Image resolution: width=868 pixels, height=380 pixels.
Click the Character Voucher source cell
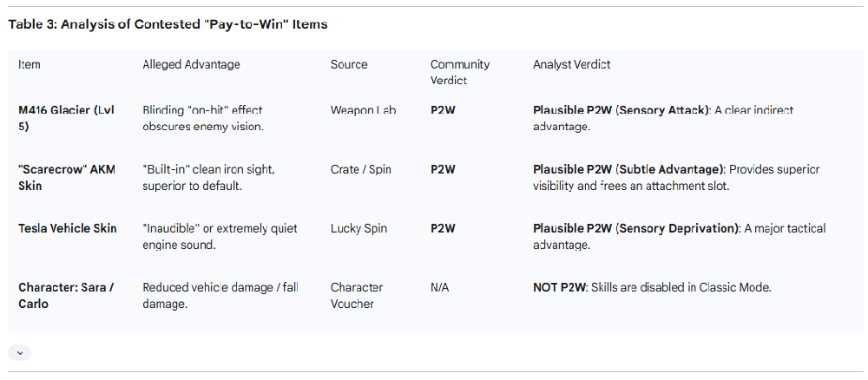[357, 295]
